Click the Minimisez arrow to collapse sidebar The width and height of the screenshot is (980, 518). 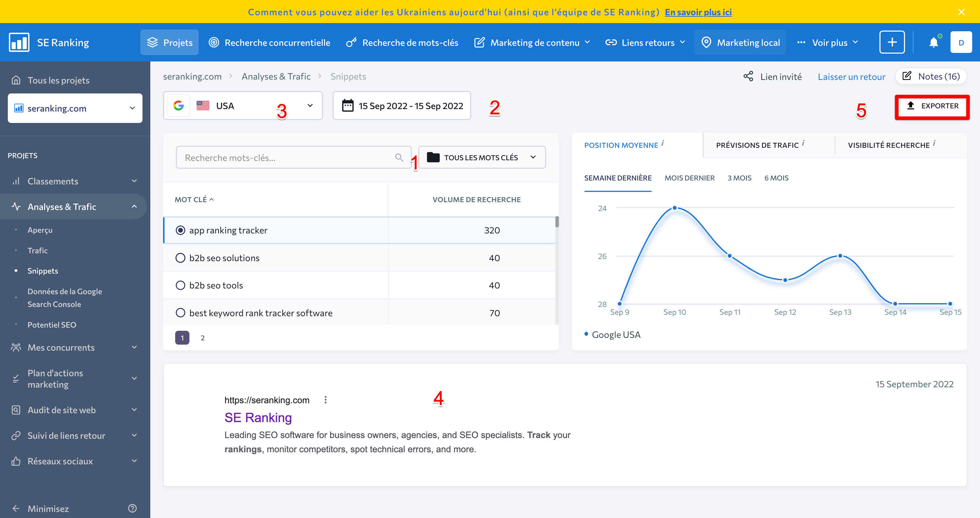(x=16, y=508)
